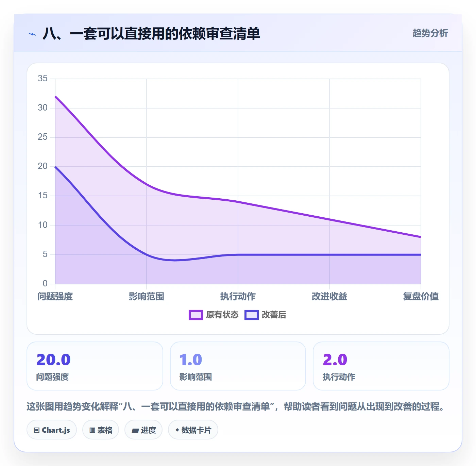Toggle the 改善后 legend swatch
The image size is (476, 466).
252,315
